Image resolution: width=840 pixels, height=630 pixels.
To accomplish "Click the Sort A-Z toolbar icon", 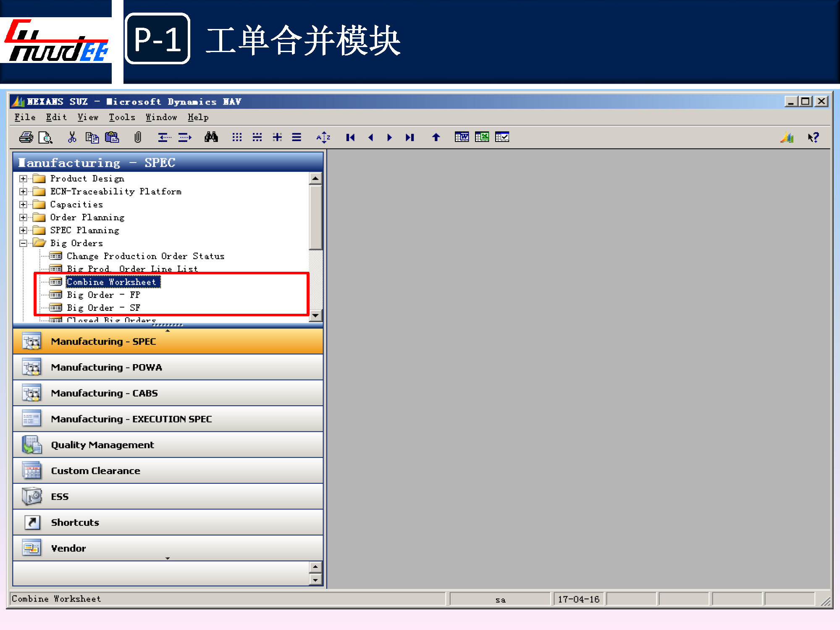I will tap(323, 137).
